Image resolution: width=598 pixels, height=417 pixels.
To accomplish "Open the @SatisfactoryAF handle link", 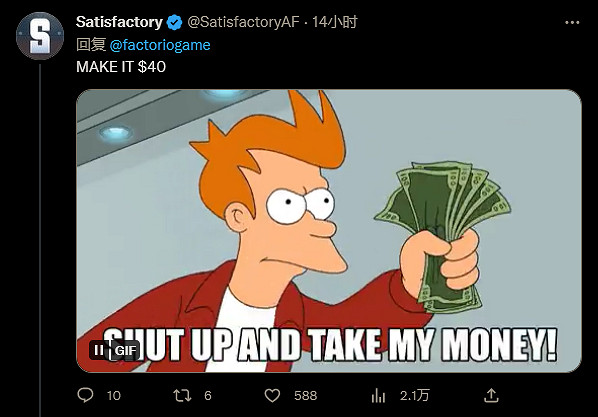I will [x=243, y=22].
